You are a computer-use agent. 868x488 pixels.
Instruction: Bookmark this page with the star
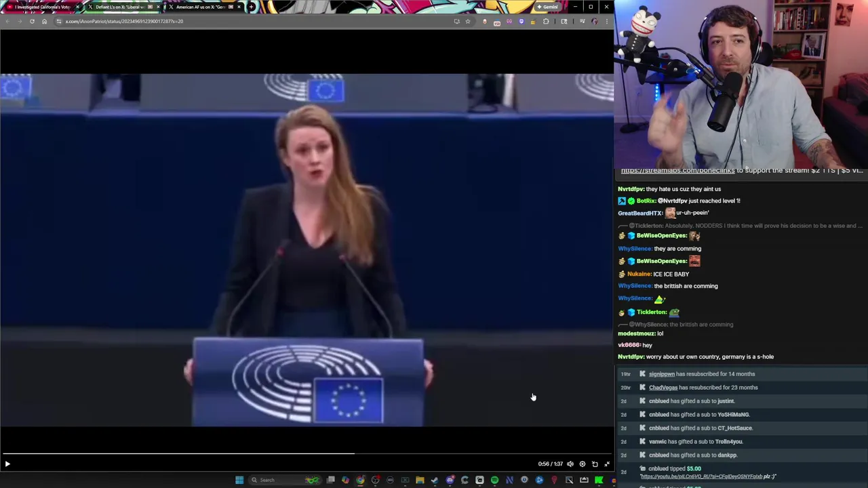(467, 21)
